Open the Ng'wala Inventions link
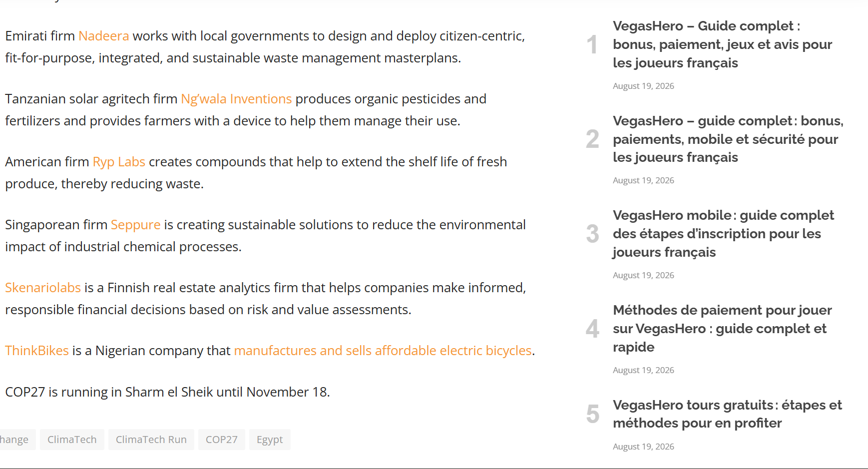The image size is (868, 469). tap(236, 99)
